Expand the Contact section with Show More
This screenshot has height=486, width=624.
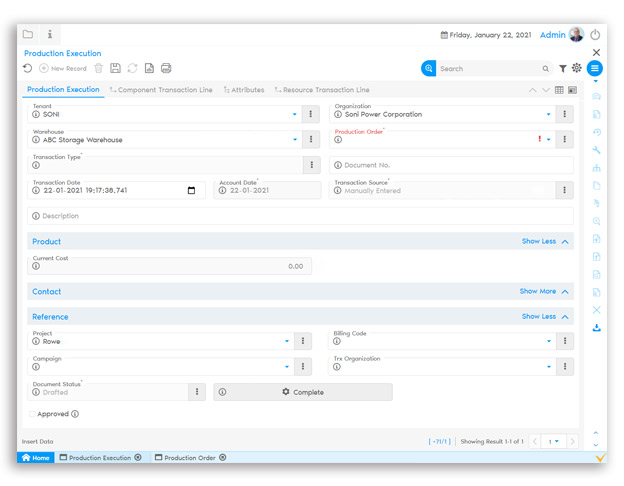pos(544,292)
